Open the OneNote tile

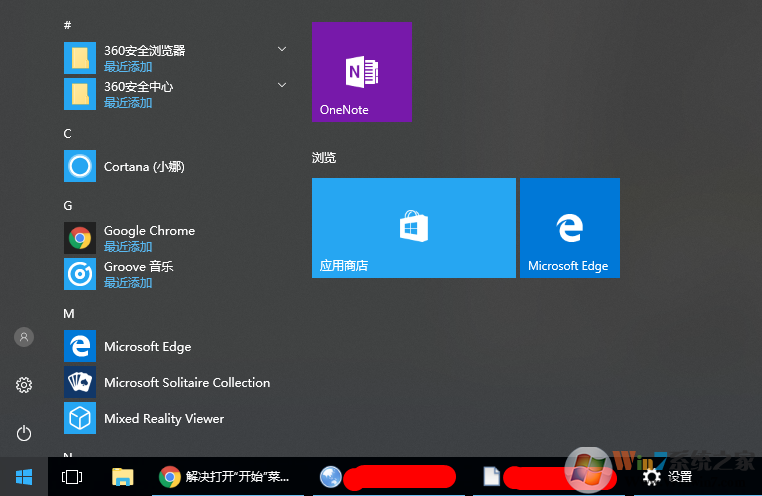coord(361,72)
